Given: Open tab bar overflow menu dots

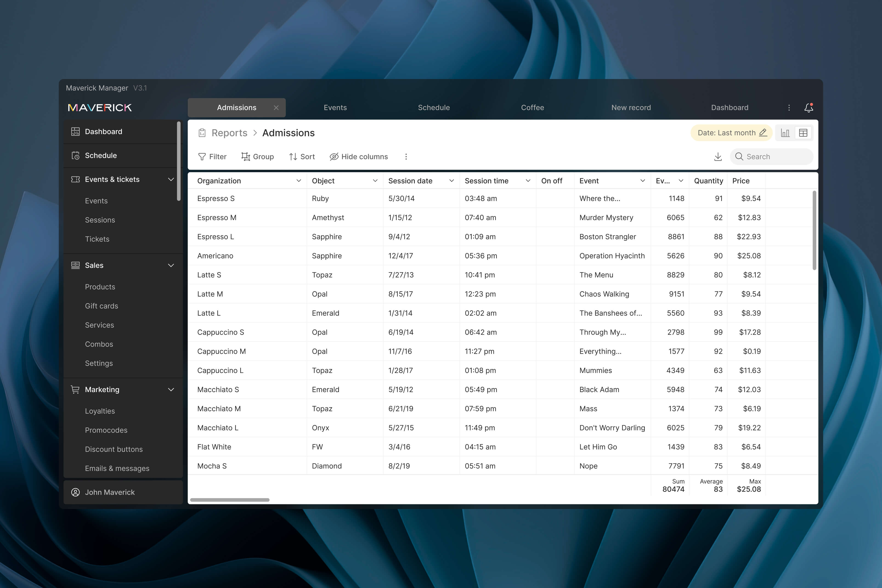Looking at the screenshot, I should click(x=789, y=108).
